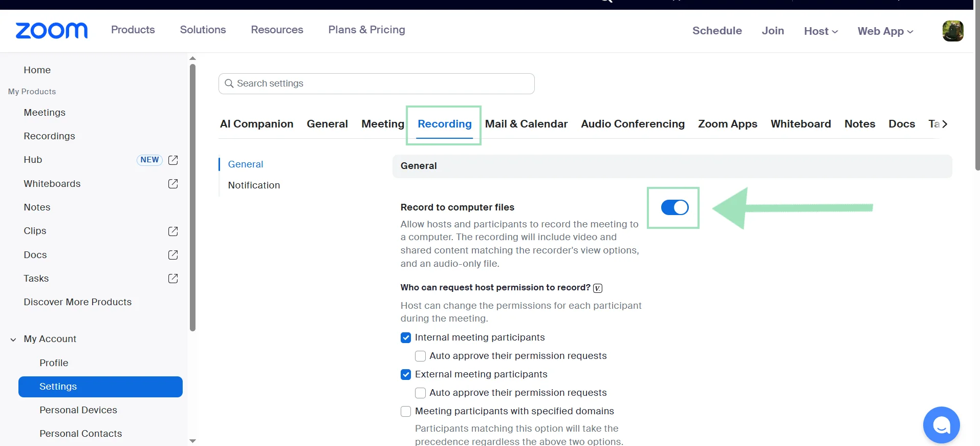Select Settings under My Account
Image resolution: width=980 pixels, height=446 pixels.
coord(100,387)
